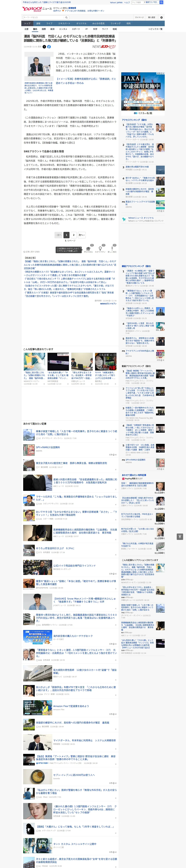This screenshot has width=186, height=868.
Task: Open the 地域 category
Action: click(x=114, y=29)
